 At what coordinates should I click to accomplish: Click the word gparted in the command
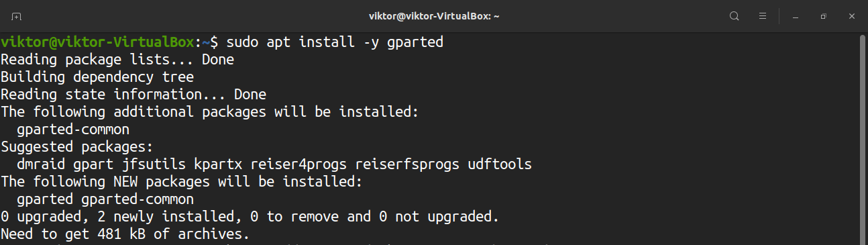coord(415,43)
